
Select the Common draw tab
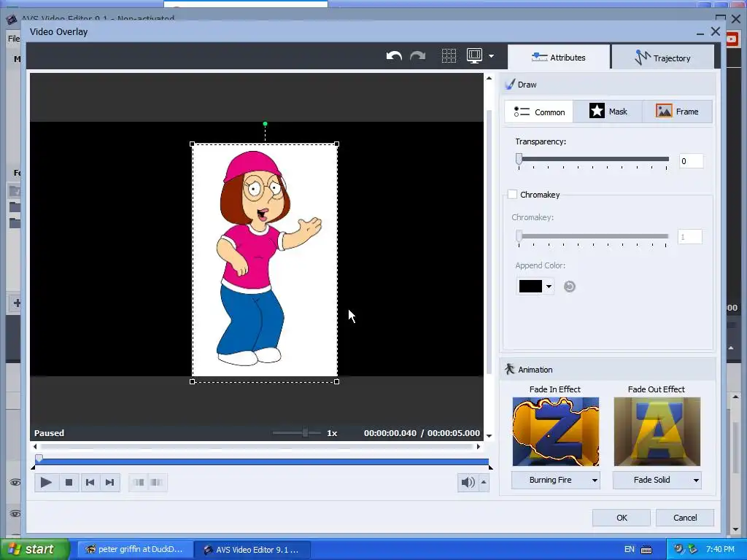539,112
